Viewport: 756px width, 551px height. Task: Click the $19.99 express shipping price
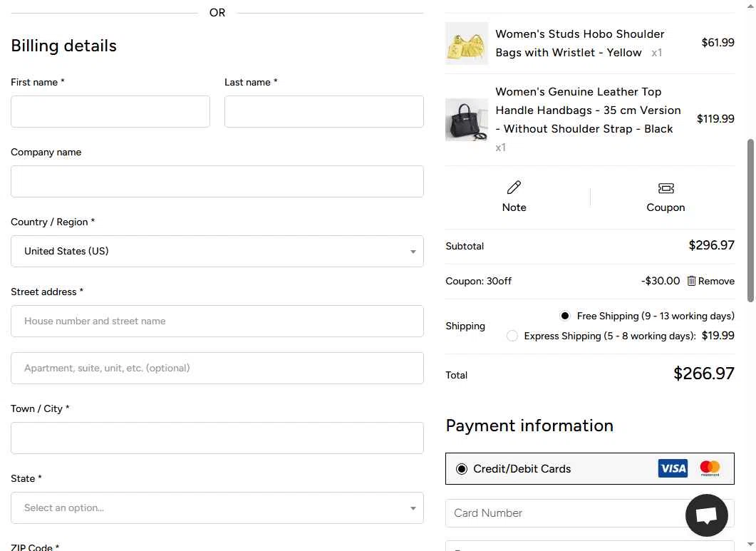(x=718, y=336)
